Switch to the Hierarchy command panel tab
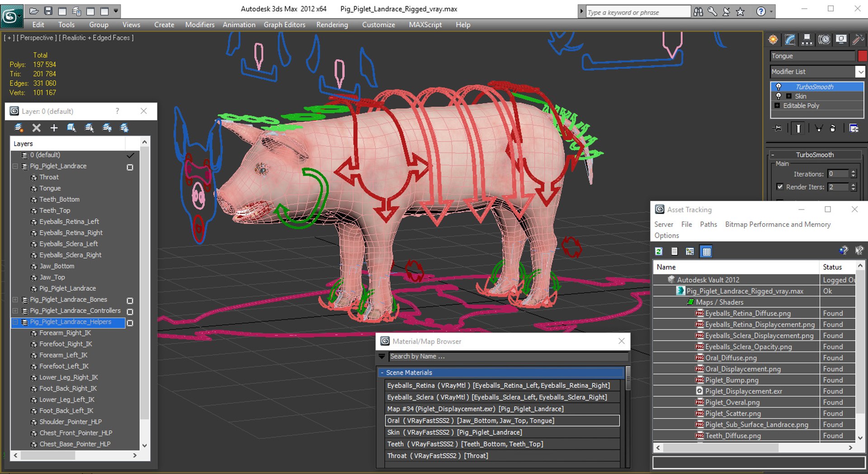 tap(807, 40)
